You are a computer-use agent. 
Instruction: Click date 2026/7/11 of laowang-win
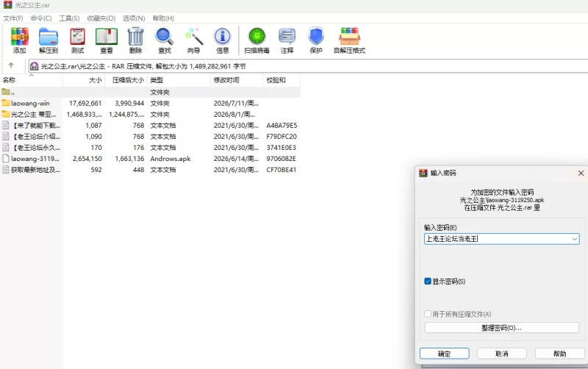[236, 103]
